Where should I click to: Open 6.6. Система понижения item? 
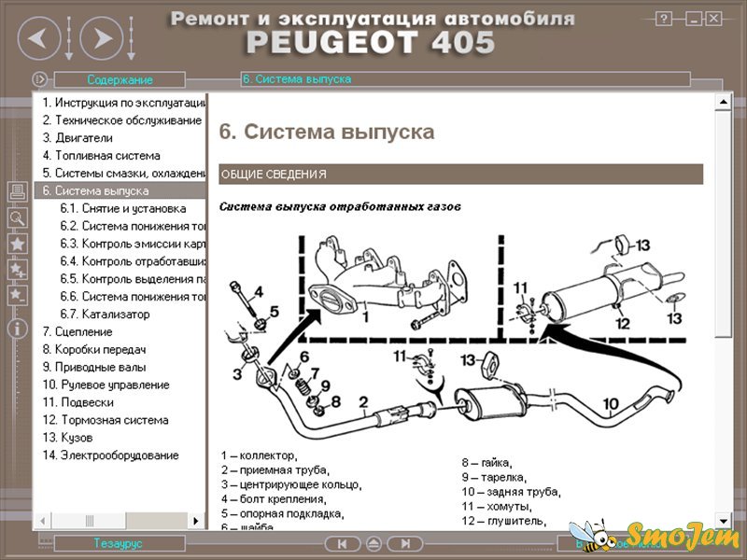(133, 296)
